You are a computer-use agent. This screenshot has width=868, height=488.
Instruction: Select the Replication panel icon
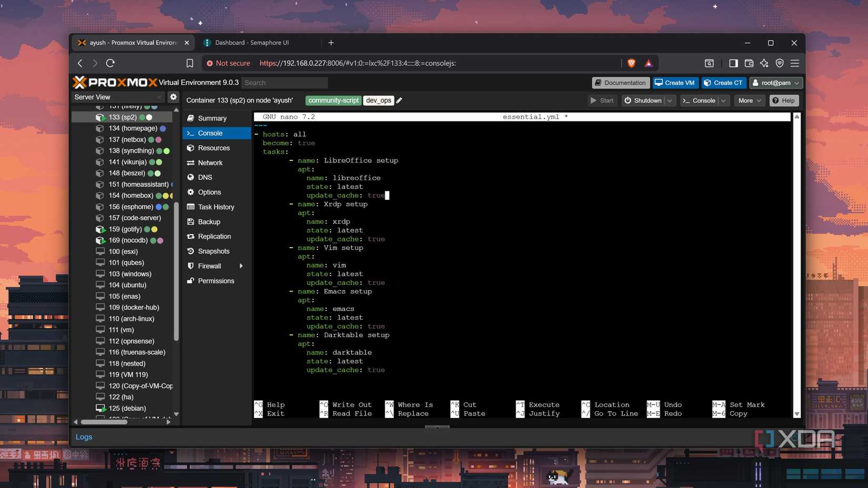pos(191,236)
